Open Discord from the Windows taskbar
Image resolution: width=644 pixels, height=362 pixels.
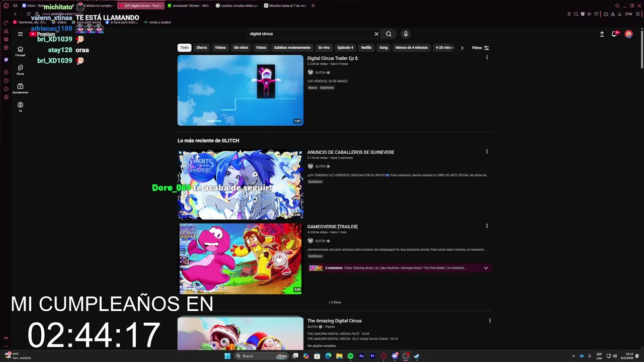coord(394,356)
